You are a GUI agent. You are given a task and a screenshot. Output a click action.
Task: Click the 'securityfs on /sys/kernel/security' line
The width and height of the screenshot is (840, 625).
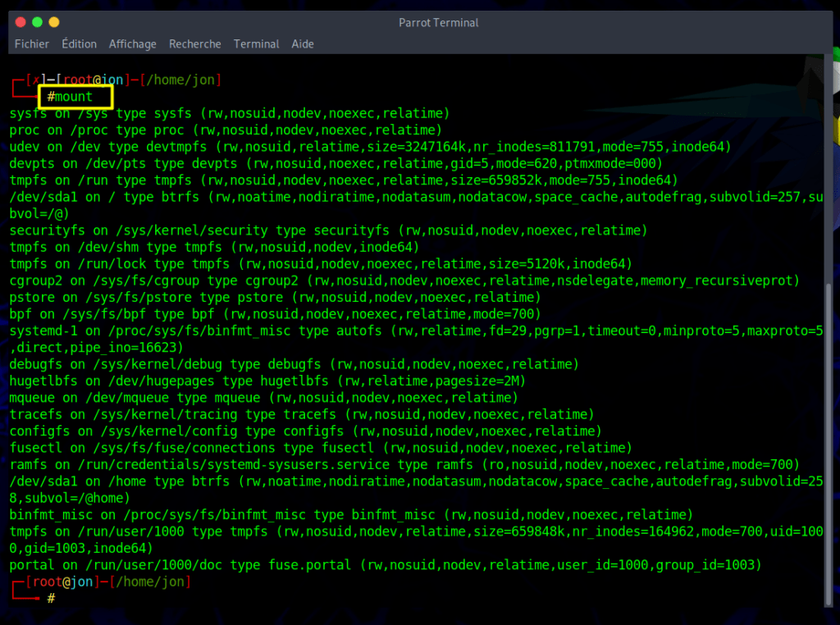[x=328, y=230]
